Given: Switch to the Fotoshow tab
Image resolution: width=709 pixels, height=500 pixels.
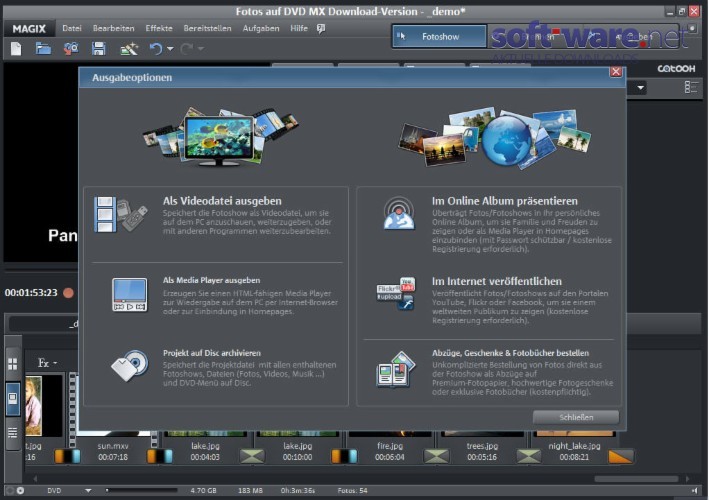Looking at the screenshot, I should tap(440, 37).
